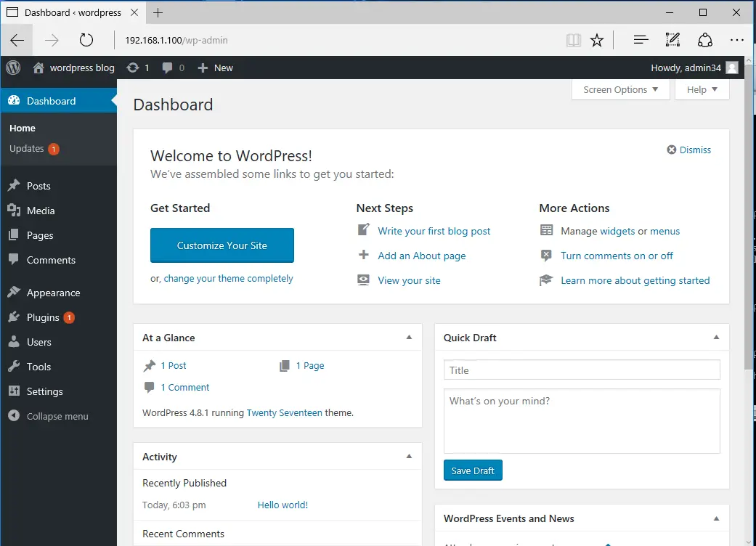The image size is (756, 546).
Task: Click the plus New icon in admin bar
Action: tap(203, 68)
